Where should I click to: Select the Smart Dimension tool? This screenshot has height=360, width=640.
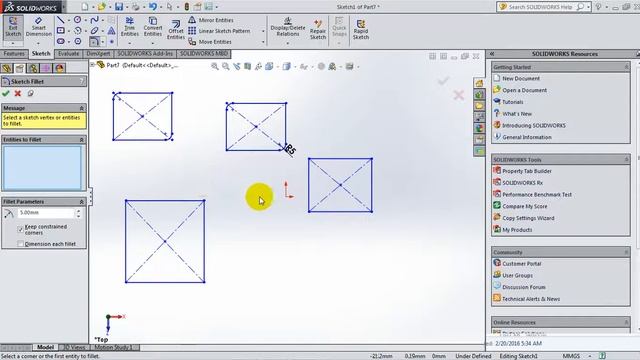pyautogui.click(x=38, y=27)
